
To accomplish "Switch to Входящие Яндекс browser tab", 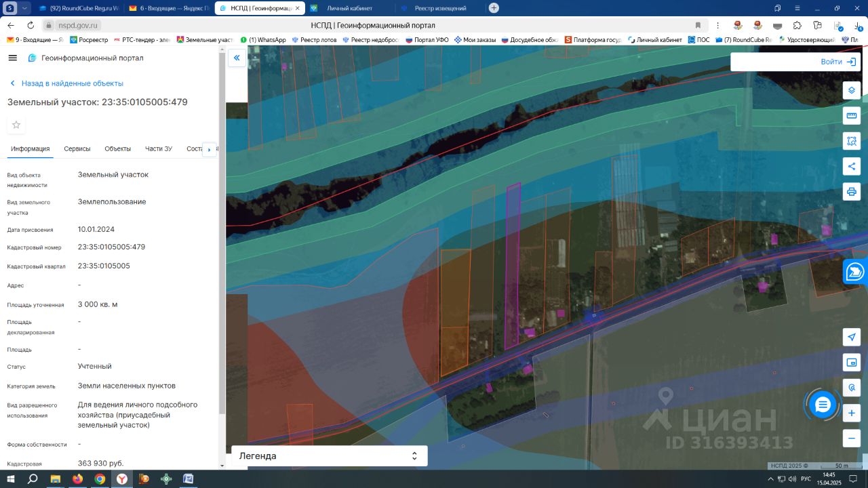I will [x=169, y=8].
